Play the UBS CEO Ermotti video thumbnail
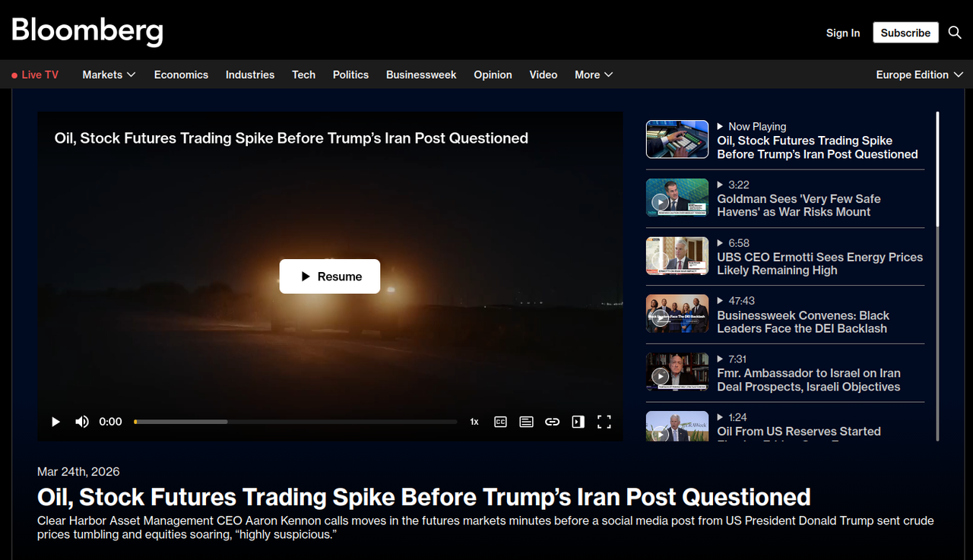Screen dimensions: 973x560 click(x=677, y=256)
